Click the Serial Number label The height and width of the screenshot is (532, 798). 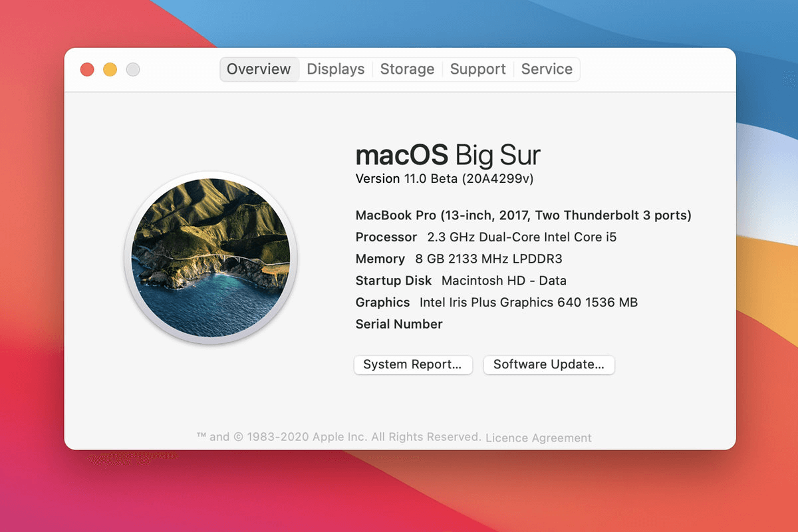tap(398, 324)
